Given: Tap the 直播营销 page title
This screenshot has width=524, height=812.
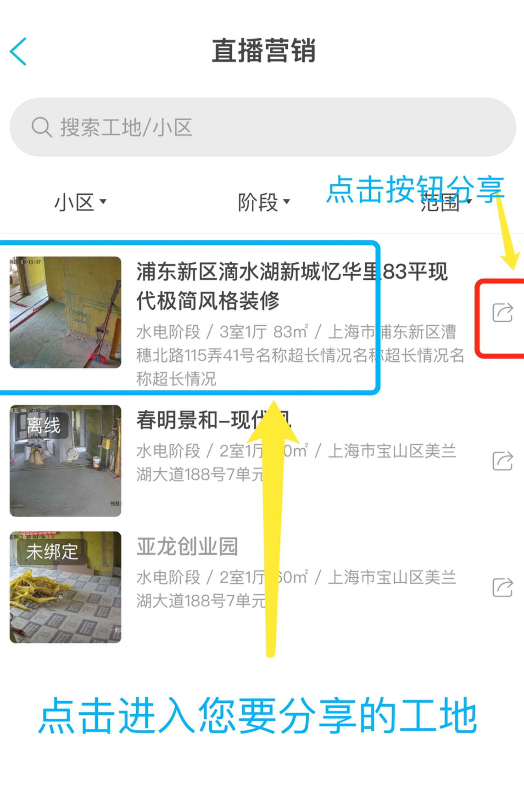Looking at the screenshot, I should tap(263, 51).
